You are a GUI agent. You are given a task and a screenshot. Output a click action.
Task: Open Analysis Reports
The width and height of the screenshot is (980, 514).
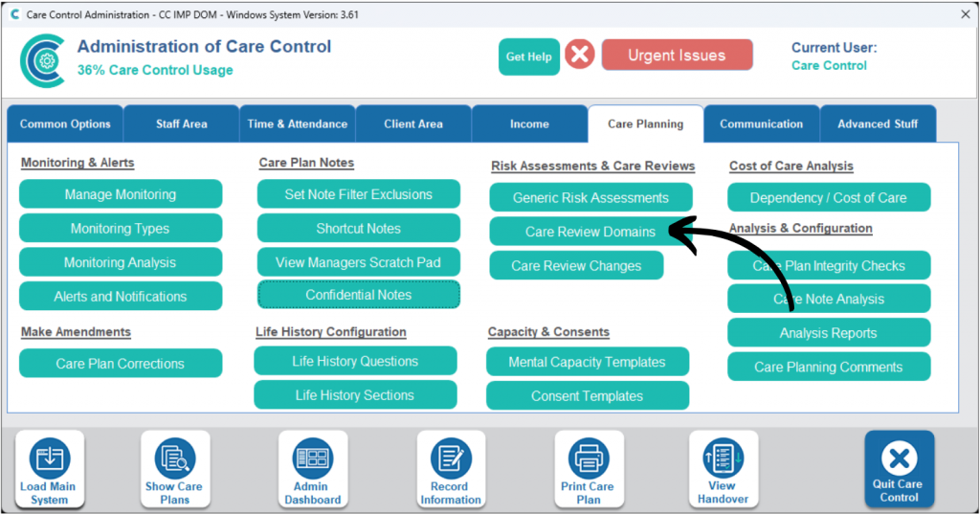(x=829, y=333)
